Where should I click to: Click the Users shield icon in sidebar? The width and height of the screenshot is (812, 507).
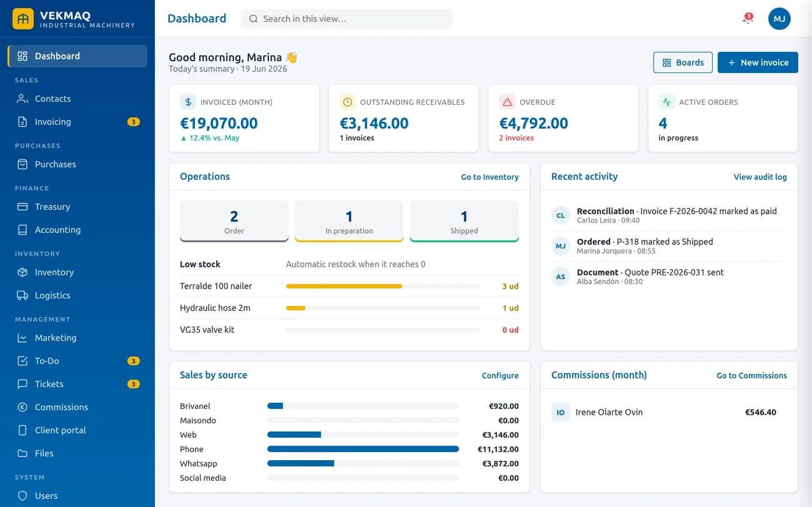(x=22, y=496)
